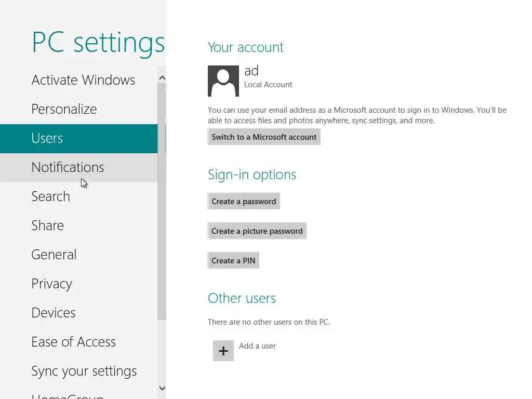Click the plus icon to add a user
Viewport: 532px width, 399px height.
point(223,351)
